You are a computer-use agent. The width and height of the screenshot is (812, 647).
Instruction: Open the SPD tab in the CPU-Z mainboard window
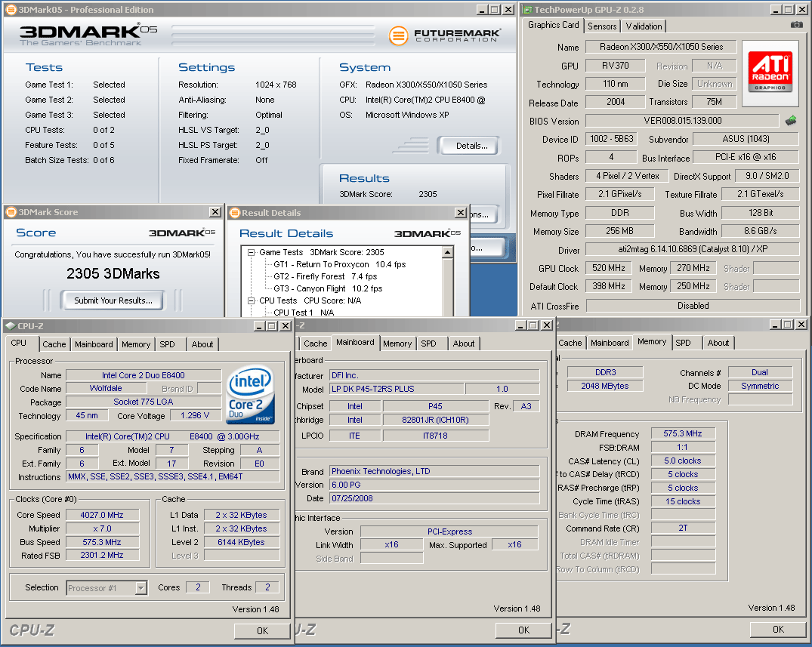(x=428, y=344)
